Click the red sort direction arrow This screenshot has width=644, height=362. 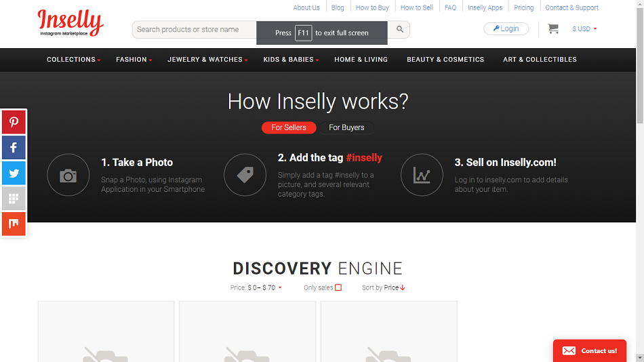click(x=403, y=287)
